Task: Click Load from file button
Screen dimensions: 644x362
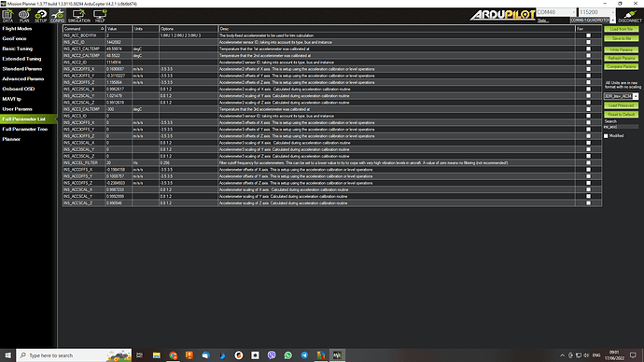Action: pyautogui.click(x=621, y=29)
